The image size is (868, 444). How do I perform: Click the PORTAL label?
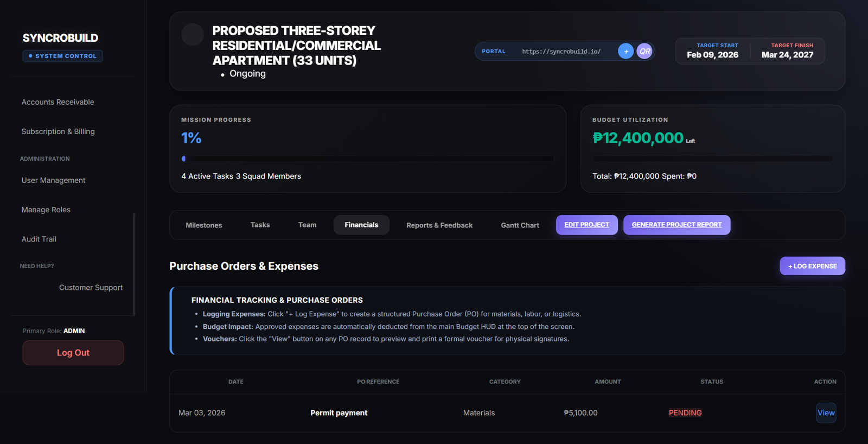tap(494, 52)
